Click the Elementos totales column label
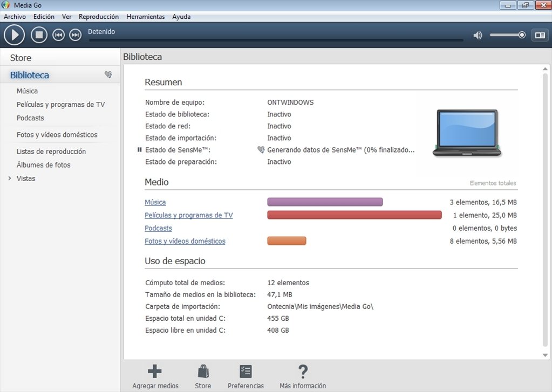 point(493,183)
